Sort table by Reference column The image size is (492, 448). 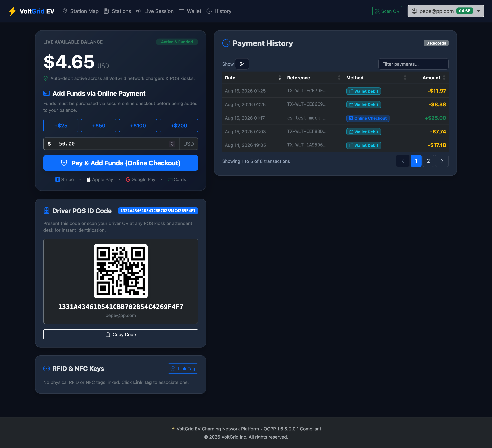tap(314, 78)
